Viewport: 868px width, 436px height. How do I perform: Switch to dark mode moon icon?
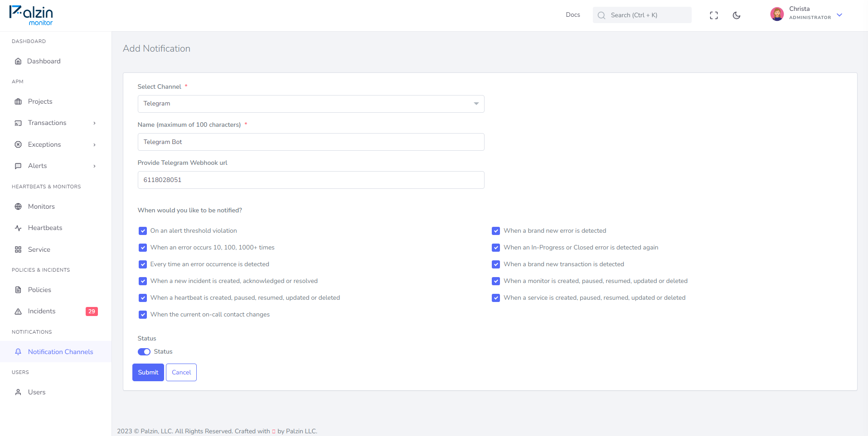pos(737,15)
